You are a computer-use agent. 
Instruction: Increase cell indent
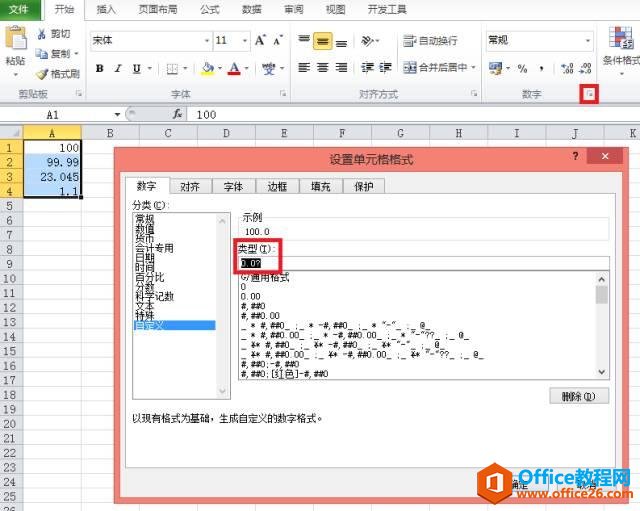coord(385,67)
